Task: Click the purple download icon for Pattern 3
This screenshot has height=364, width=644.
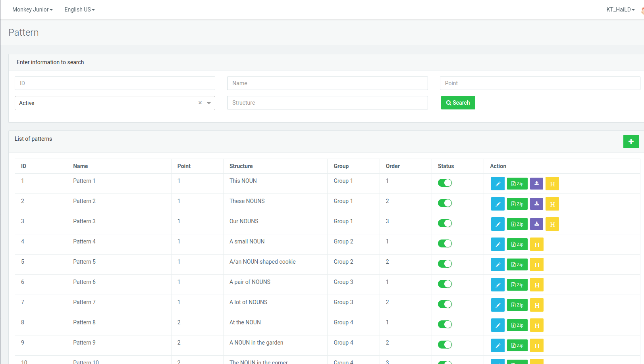Action: coord(536,224)
